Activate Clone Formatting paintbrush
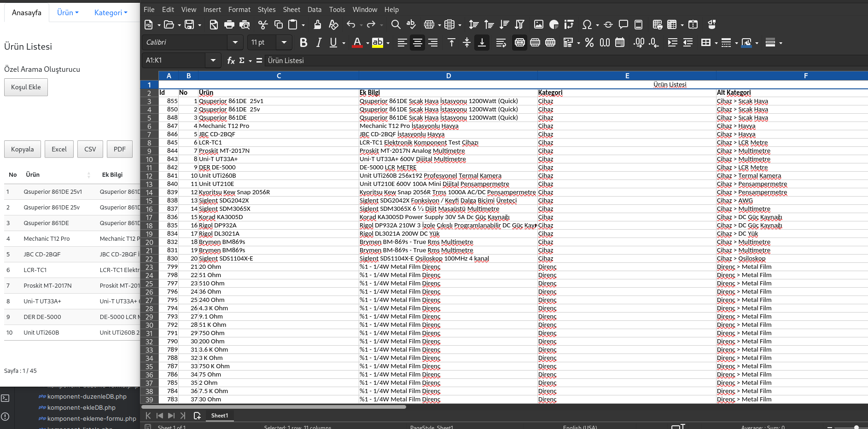Image resolution: width=868 pixels, height=429 pixels. tap(318, 25)
